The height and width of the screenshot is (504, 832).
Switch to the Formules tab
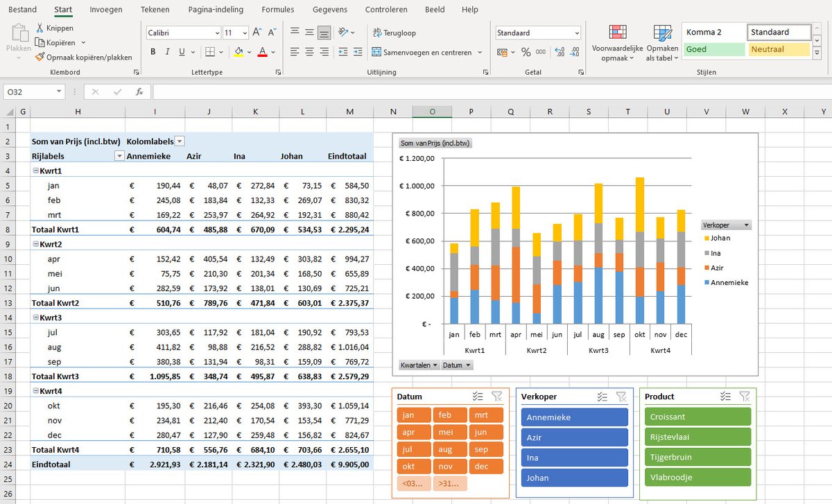pyautogui.click(x=277, y=10)
